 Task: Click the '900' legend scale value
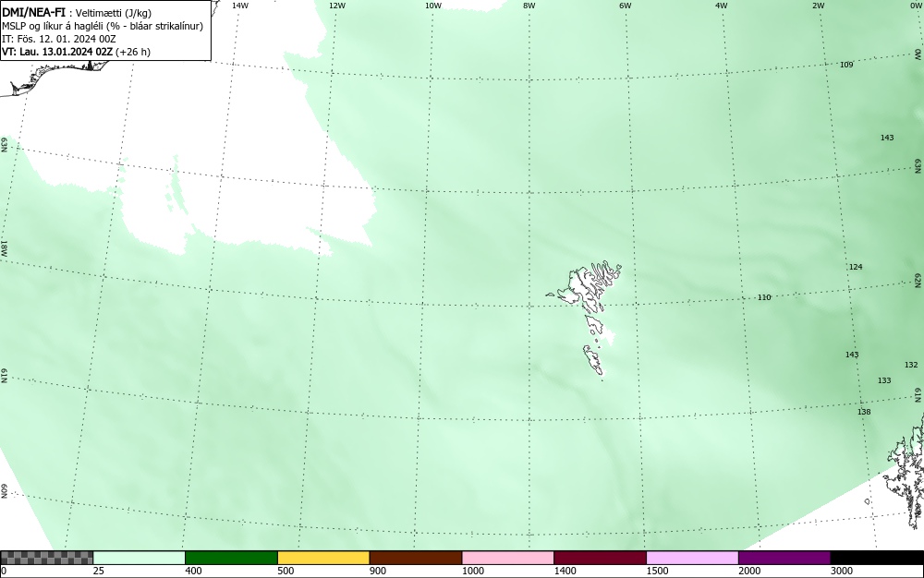coord(378,571)
